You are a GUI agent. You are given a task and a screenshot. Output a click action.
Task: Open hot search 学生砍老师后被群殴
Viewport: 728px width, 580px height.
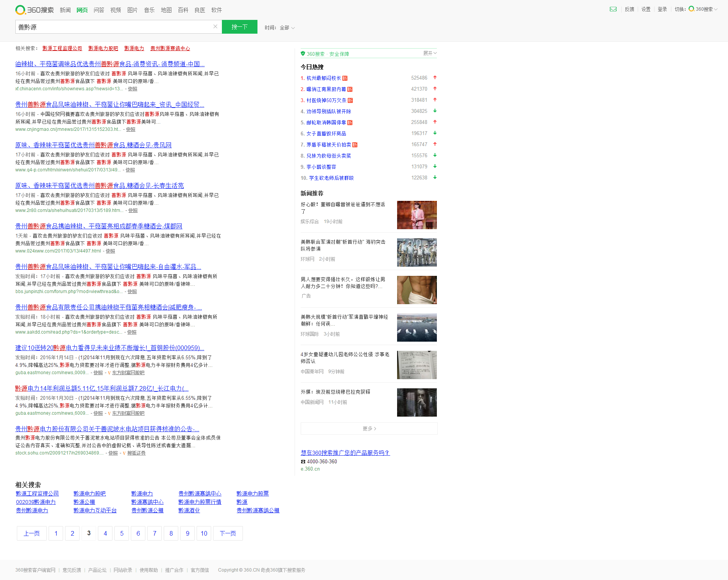(x=331, y=178)
